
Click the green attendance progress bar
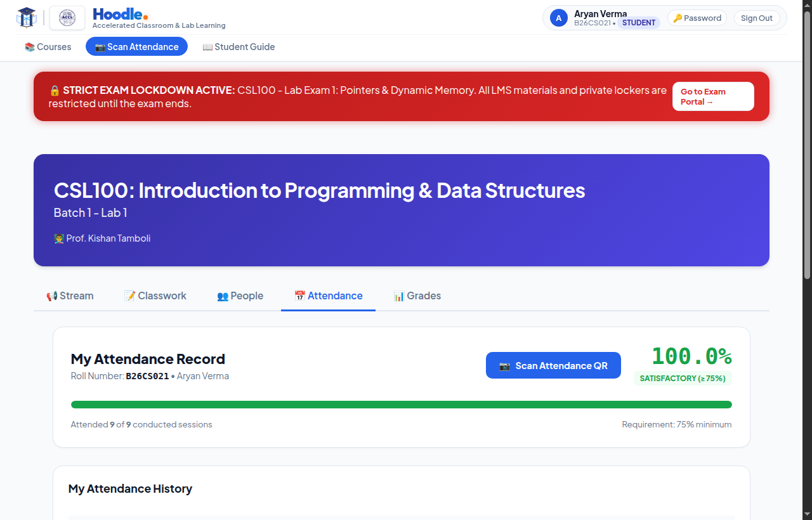402,405
